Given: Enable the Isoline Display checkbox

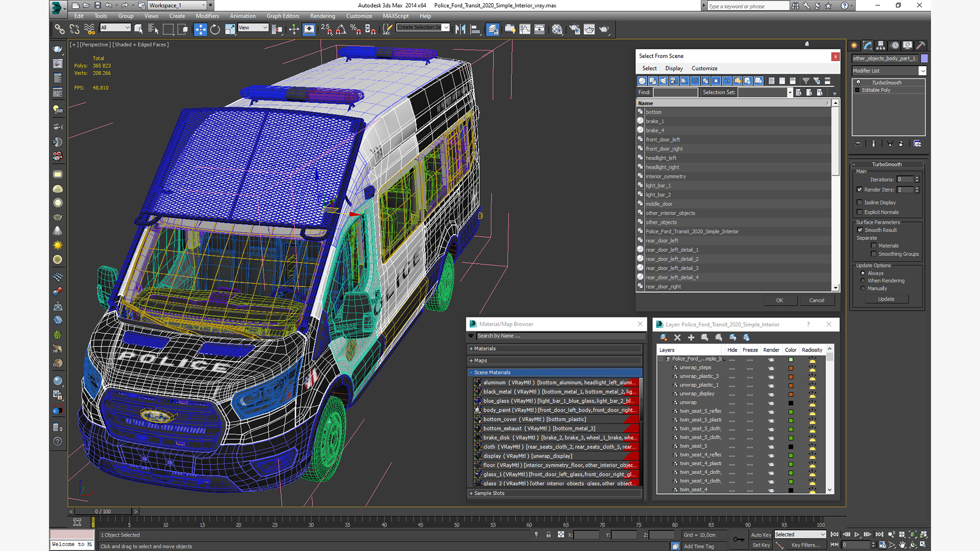Looking at the screenshot, I should tap(860, 203).
